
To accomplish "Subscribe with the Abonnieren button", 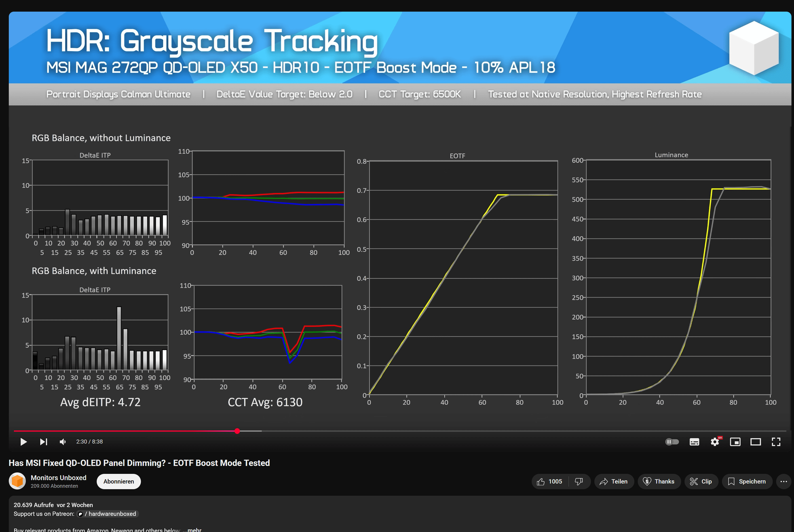I will (119, 482).
